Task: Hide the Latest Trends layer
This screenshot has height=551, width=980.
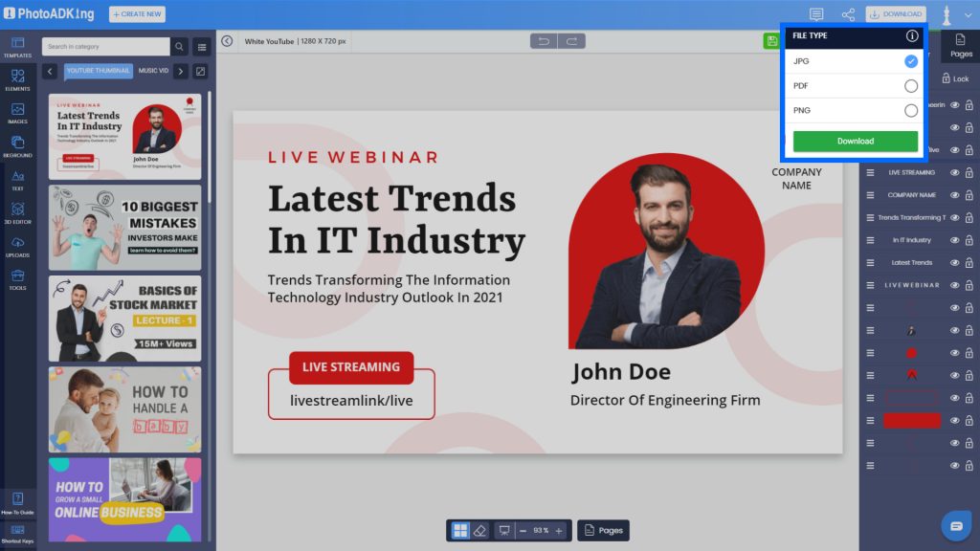Action: pos(954,262)
